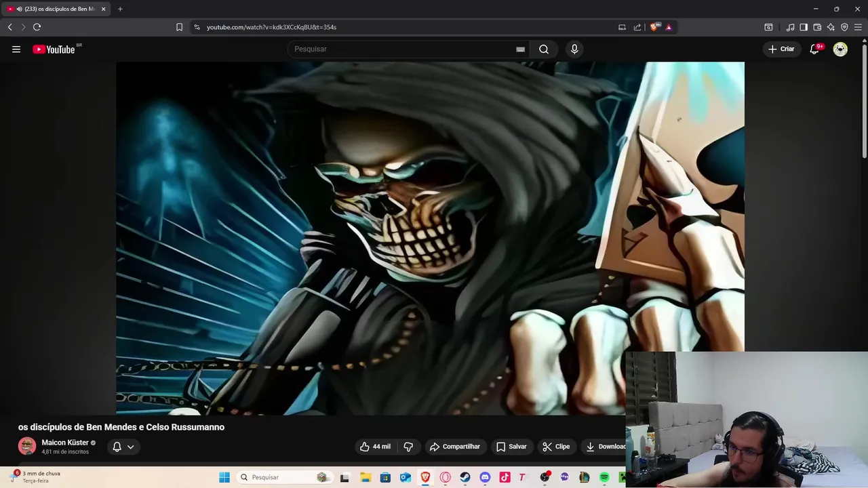Reload the current page
Viewport: 868px width, 488px height.
tap(37, 27)
